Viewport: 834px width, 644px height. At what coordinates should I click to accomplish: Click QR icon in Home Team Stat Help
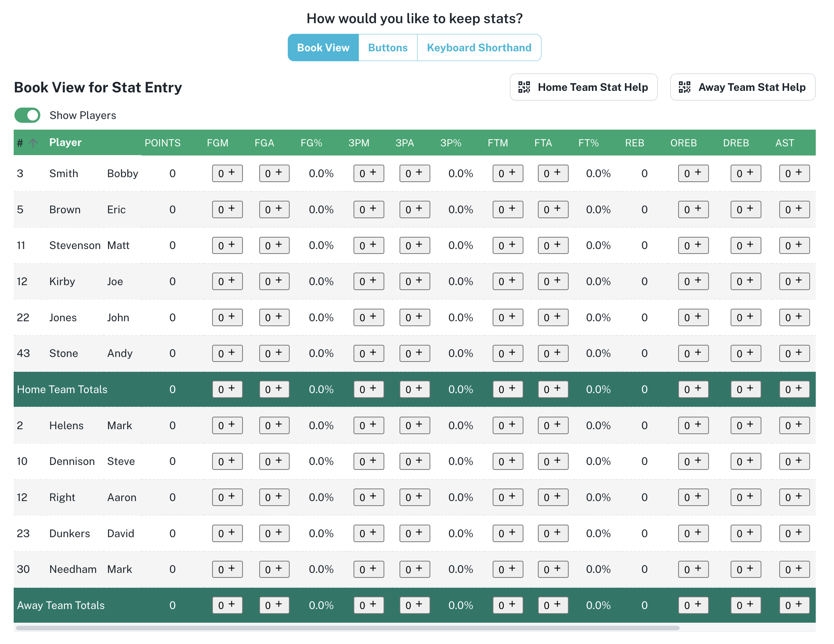524,87
